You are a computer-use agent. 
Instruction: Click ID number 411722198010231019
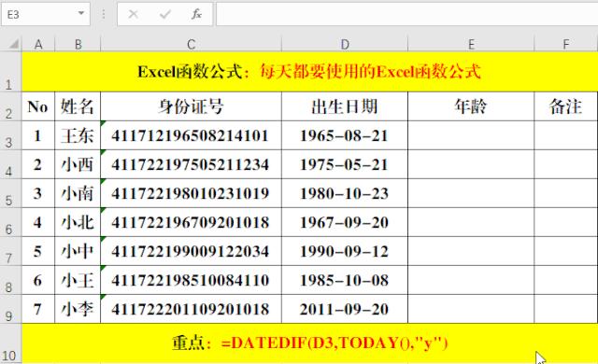point(191,193)
